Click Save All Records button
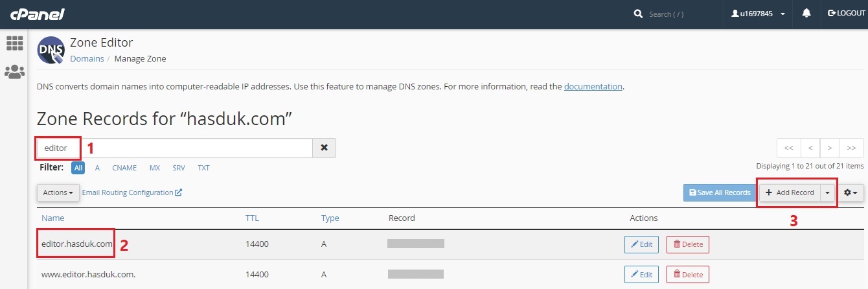 coord(719,192)
